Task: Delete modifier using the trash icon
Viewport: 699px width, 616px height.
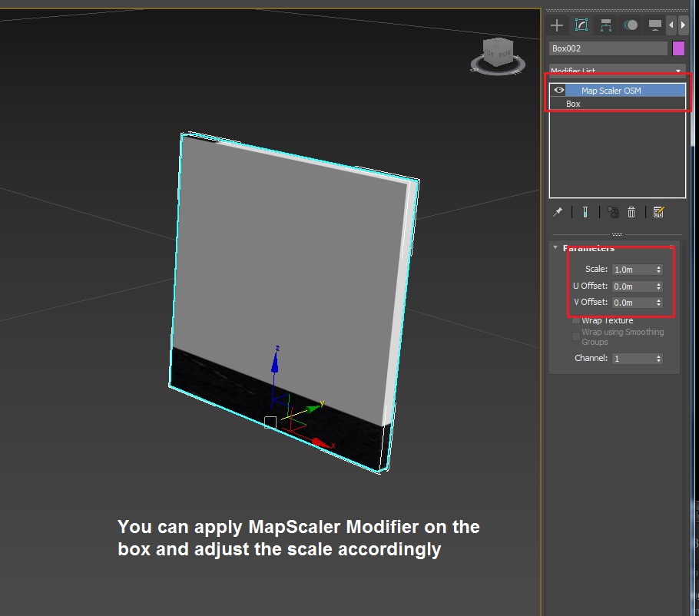Action: tap(631, 211)
